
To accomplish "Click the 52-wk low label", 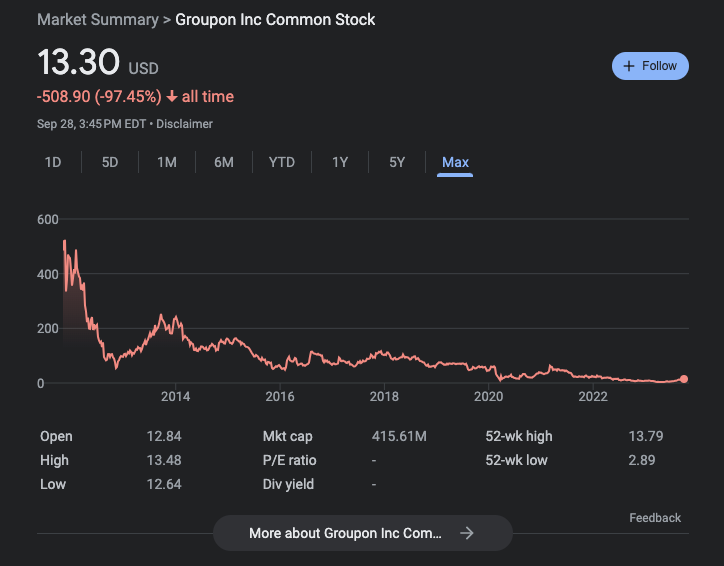I will click(x=516, y=460).
